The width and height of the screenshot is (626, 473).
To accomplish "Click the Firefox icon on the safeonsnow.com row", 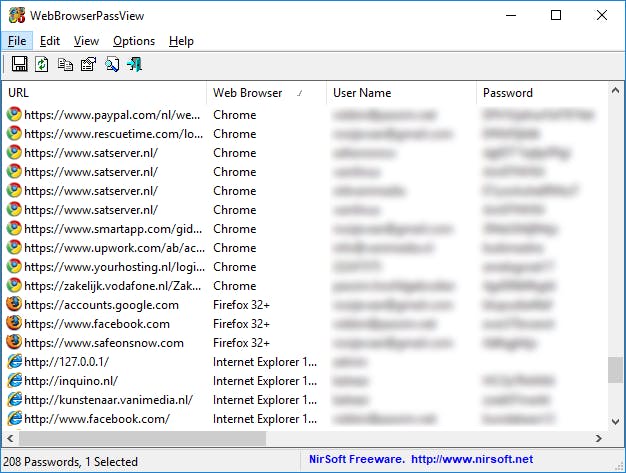I will click(14, 342).
